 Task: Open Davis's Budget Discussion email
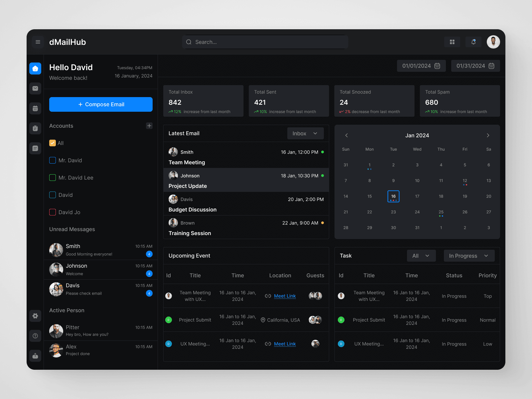click(x=246, y=203)
